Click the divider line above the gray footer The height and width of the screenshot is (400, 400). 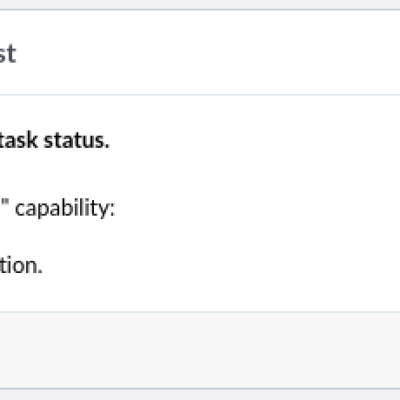[x=200, y=312]
